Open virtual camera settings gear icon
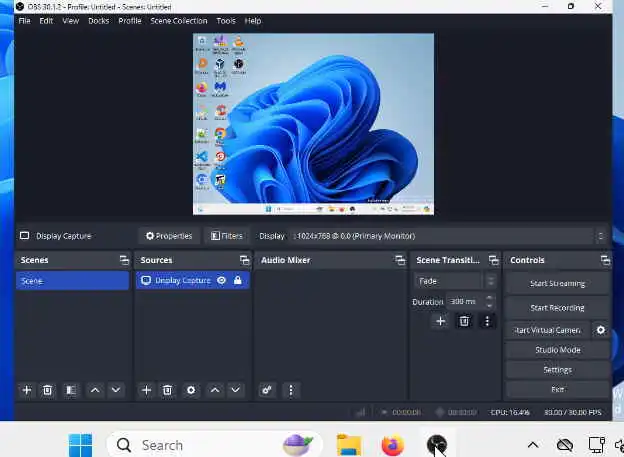 click(x=601, y=330)
